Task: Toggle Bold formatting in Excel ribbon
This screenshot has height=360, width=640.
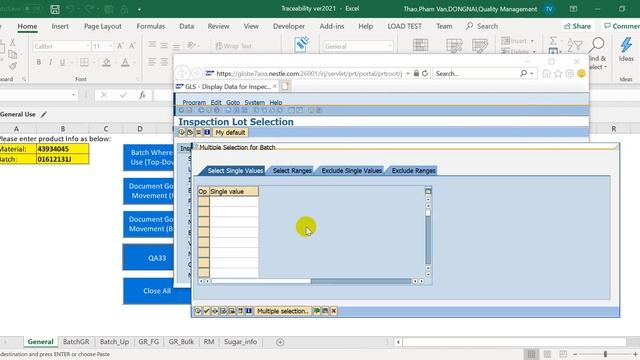Action: pyautogui.click(x=38, y=62)
